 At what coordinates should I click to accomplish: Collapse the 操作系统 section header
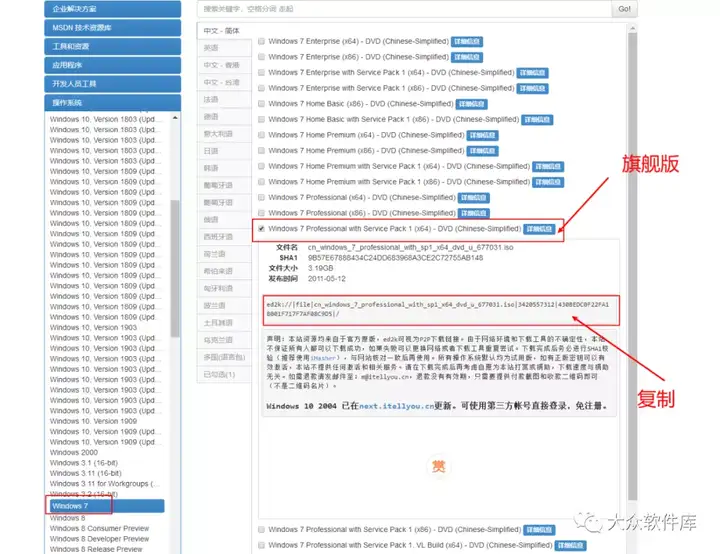(x=112, y=102)
